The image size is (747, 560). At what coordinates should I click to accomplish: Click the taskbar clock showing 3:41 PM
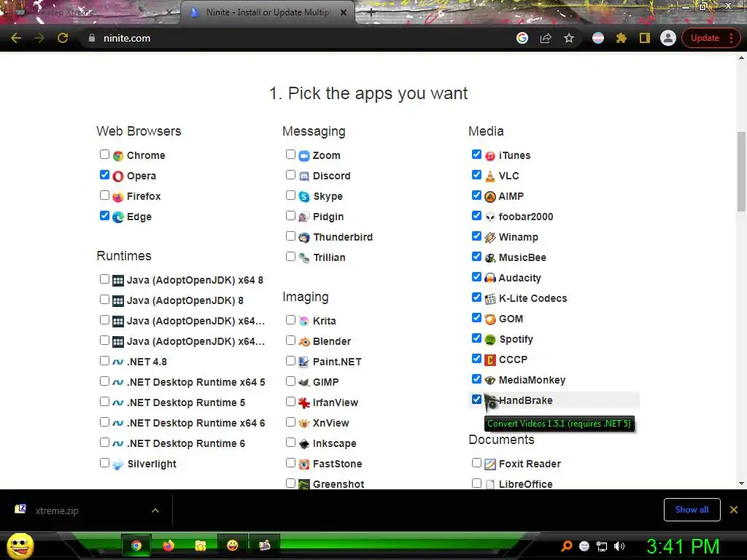coord(683,546)
